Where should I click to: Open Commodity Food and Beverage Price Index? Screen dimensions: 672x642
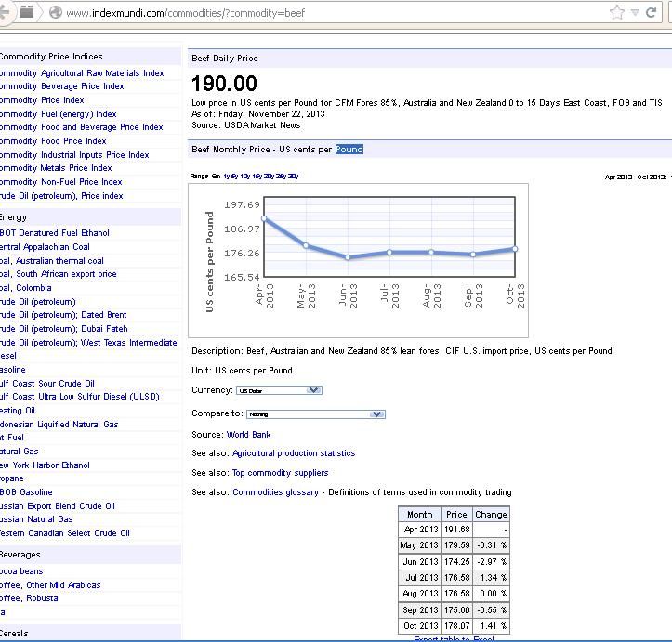point(82,127)
